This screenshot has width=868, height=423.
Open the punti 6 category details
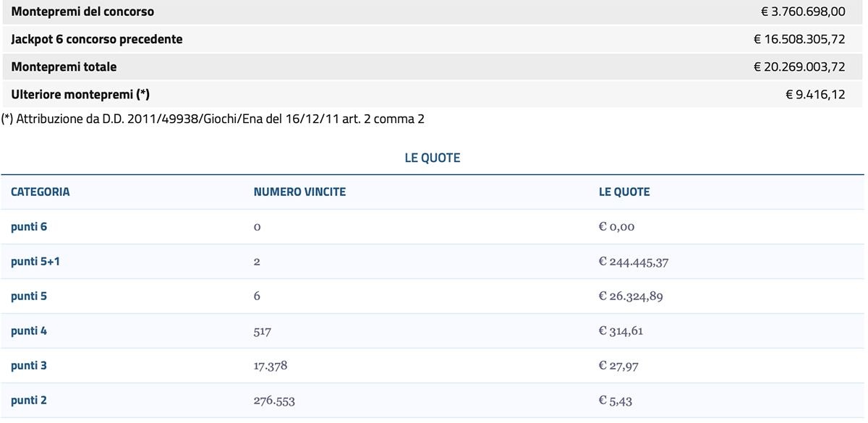click(x=29, y=226)
